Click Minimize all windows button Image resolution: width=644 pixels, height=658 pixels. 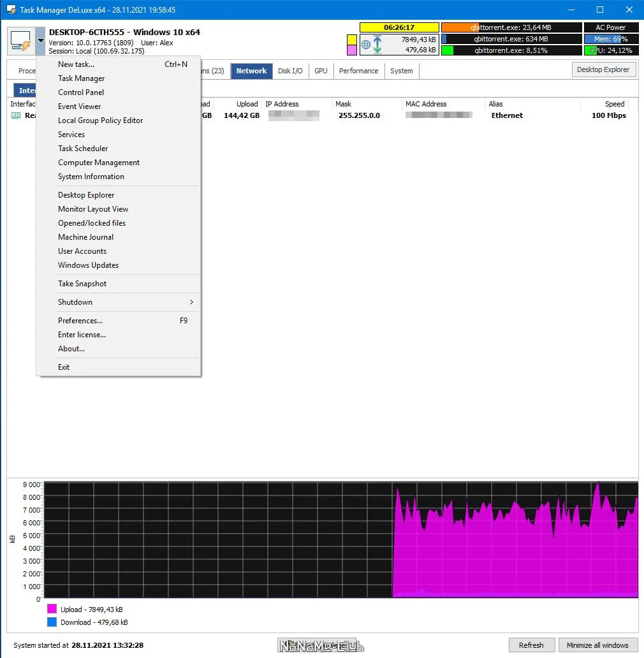click(597, 645)
